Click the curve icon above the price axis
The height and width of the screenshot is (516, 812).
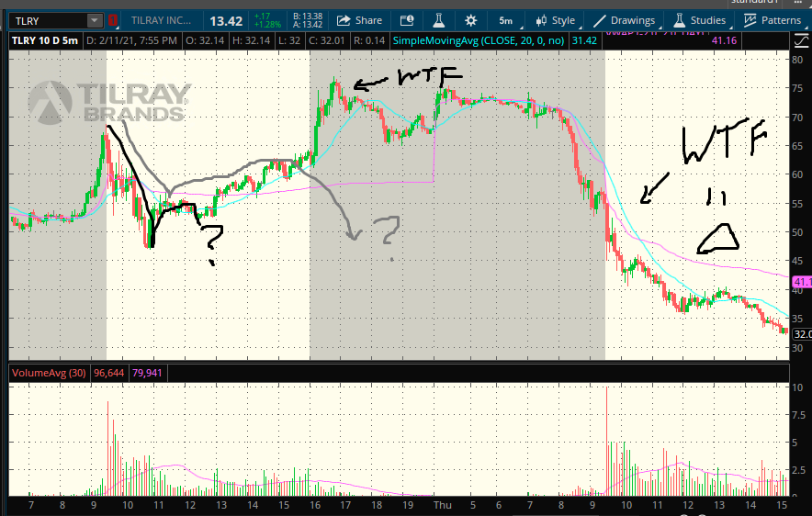click(x=801, y=40)
